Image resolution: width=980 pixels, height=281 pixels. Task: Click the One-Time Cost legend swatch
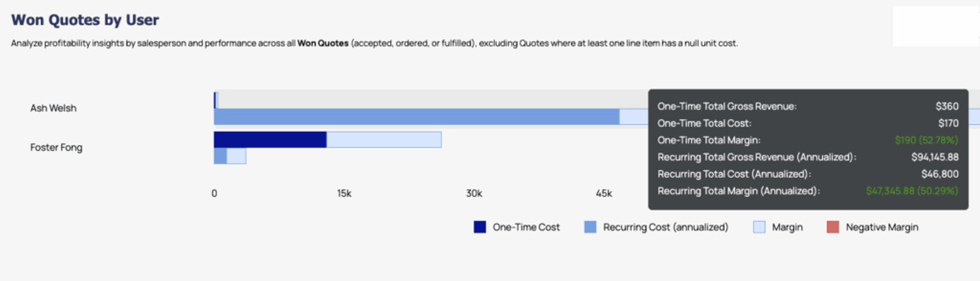point(480,227)
